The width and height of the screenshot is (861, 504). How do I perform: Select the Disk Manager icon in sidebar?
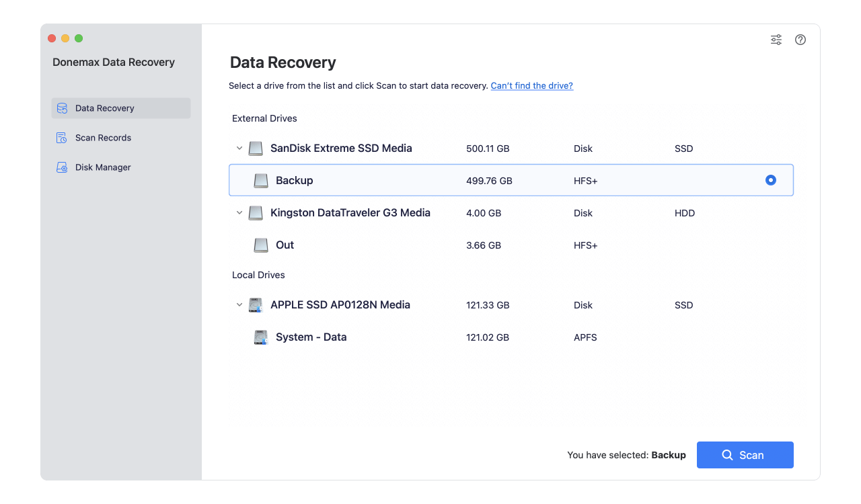[63, 167]
